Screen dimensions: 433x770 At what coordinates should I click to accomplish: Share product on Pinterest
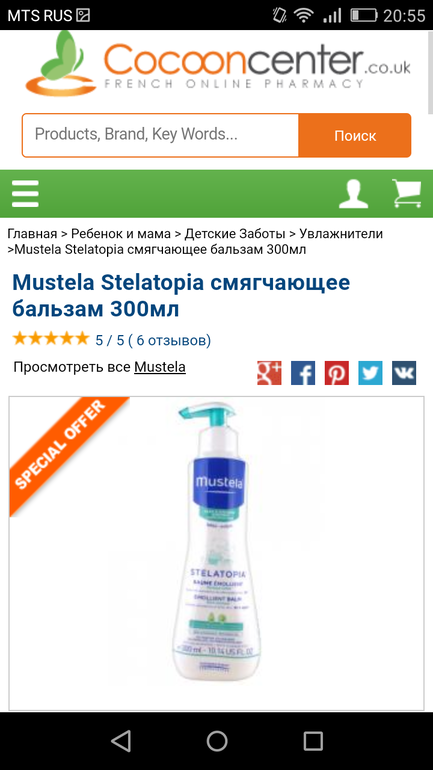(x=337, y=373)
